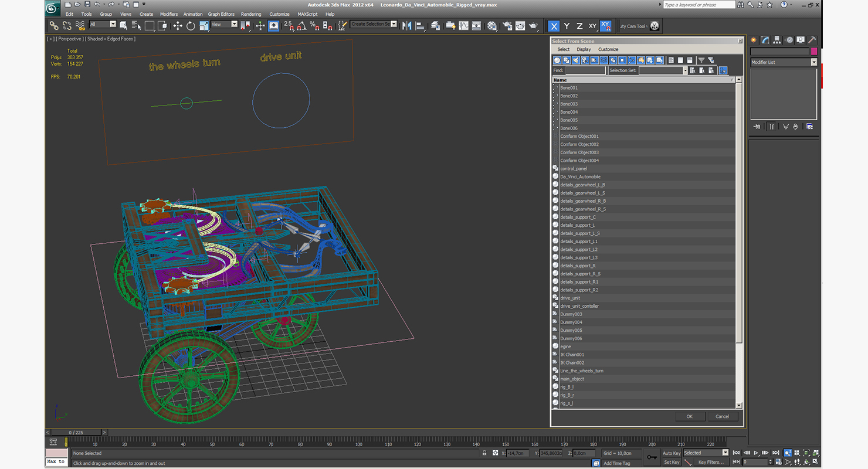868x469 pixels.
Task: Toggle Percent Snap
Action: (314, 26)
